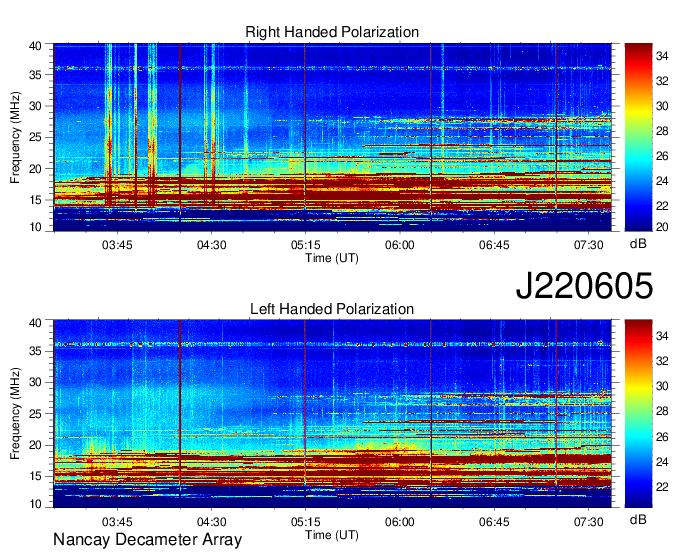Click the 15 MHz tick on the bottom frequency axis

pyautogui.click(x=36, y=476)
